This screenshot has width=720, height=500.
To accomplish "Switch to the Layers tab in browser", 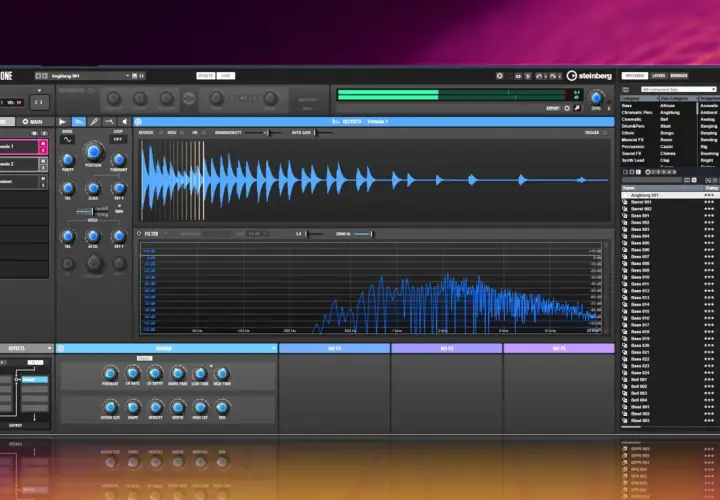I will coord(658,76).
